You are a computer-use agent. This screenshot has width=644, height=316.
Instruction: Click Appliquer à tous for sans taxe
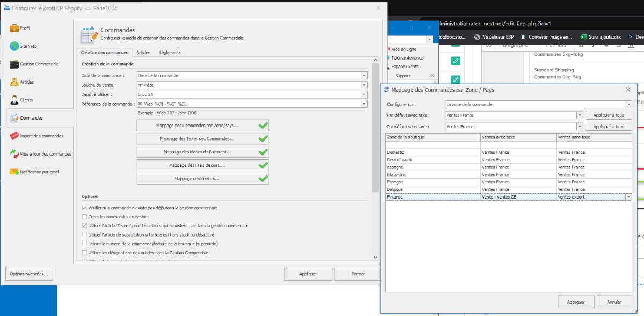[x=608, y=127]
